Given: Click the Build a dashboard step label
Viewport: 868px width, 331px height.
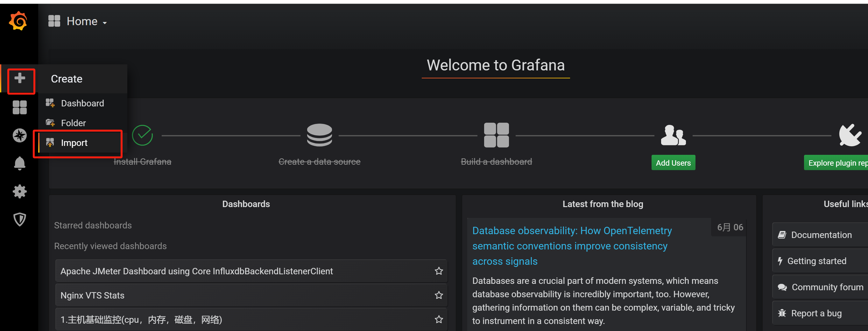Looking at the screenshot, I should (x=496, y=162).
